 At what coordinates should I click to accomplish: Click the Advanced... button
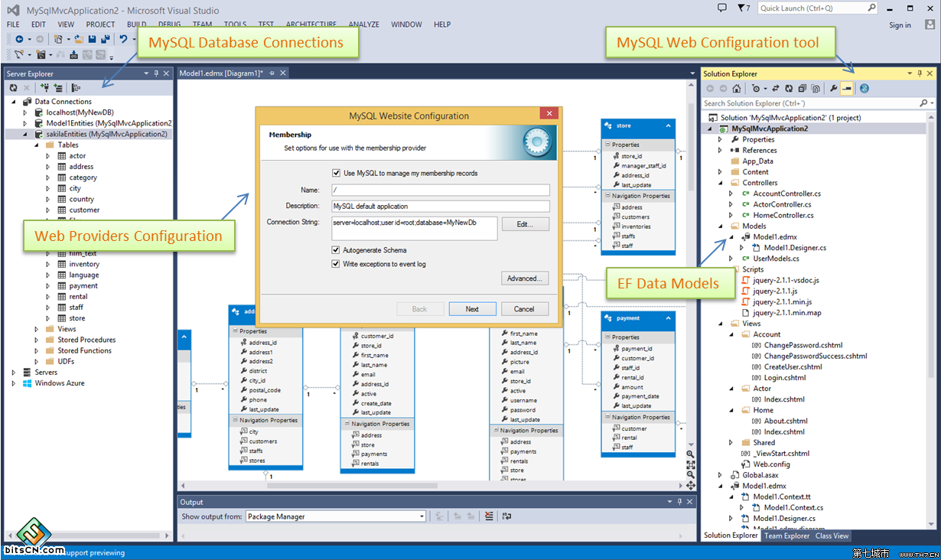525,278
